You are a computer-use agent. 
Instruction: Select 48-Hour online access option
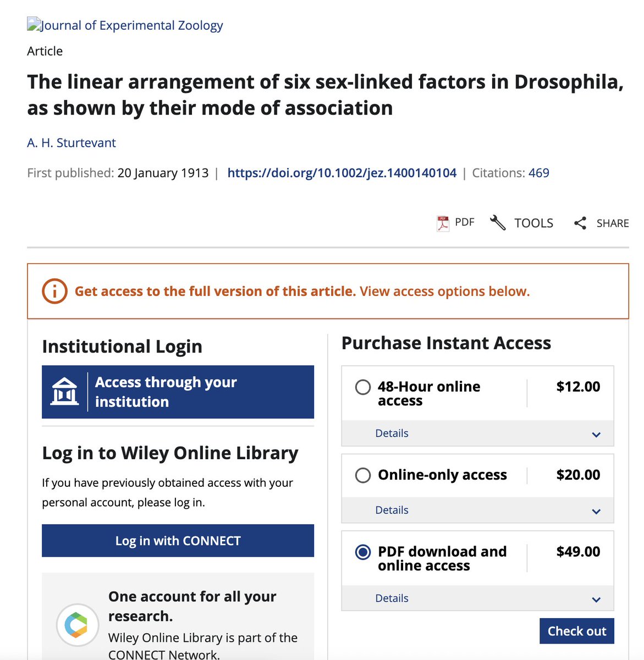(x=363, y=387)
